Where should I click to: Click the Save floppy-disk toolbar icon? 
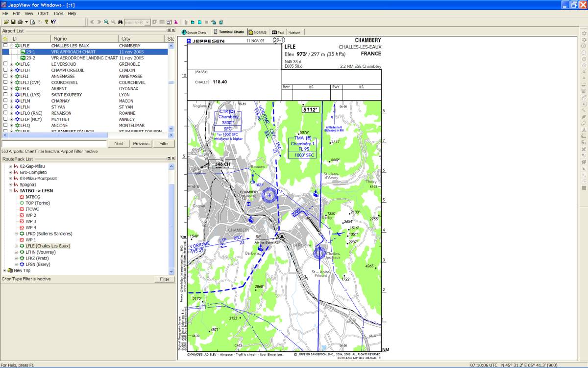tap(13, 22)
